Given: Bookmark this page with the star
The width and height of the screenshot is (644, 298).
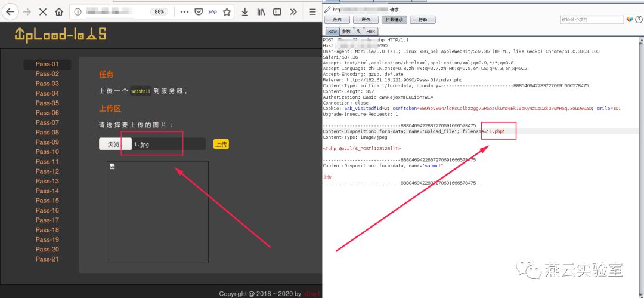Looking at the screenshot, I should coord(227,11).
